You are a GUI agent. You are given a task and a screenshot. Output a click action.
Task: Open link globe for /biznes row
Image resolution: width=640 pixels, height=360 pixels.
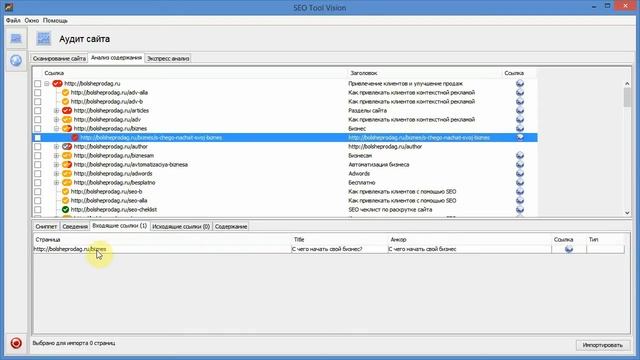click(520, 128)
